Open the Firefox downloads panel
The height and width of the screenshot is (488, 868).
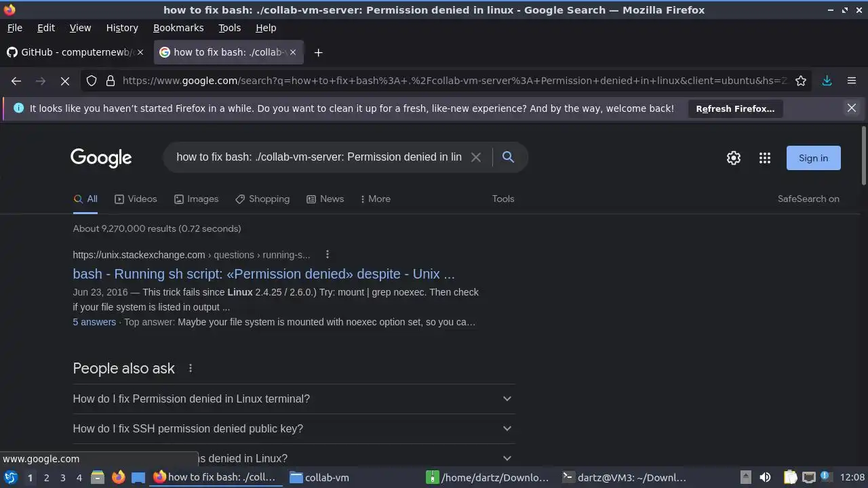pos(827,81)
